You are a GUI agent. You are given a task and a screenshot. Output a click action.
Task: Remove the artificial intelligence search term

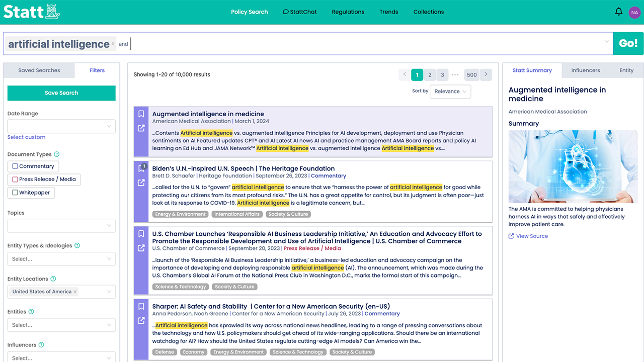coord(113,44)
